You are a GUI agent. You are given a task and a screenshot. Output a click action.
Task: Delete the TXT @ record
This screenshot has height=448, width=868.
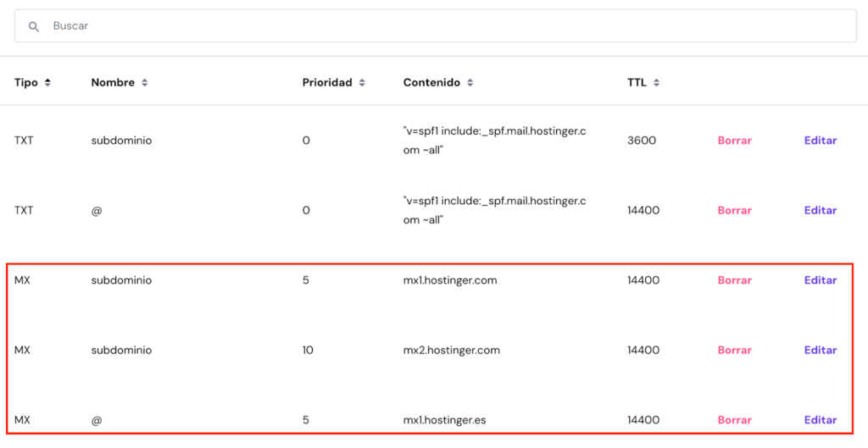pos(734,210)
